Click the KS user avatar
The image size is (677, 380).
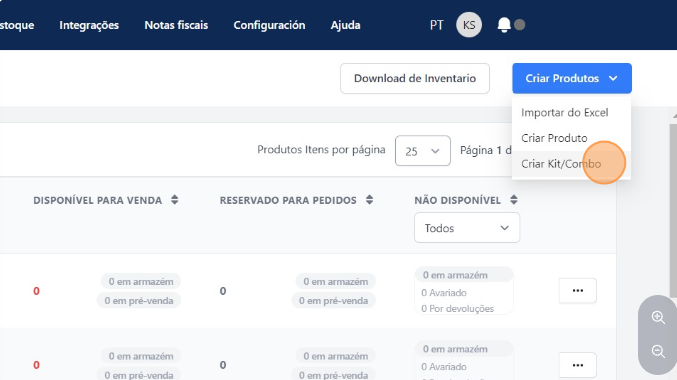[469, 25]
